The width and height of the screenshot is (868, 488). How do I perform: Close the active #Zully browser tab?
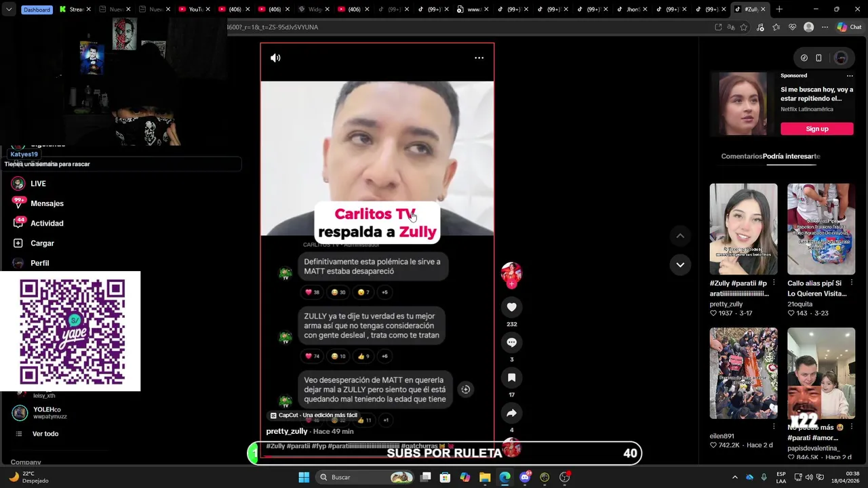pos(763,9)
